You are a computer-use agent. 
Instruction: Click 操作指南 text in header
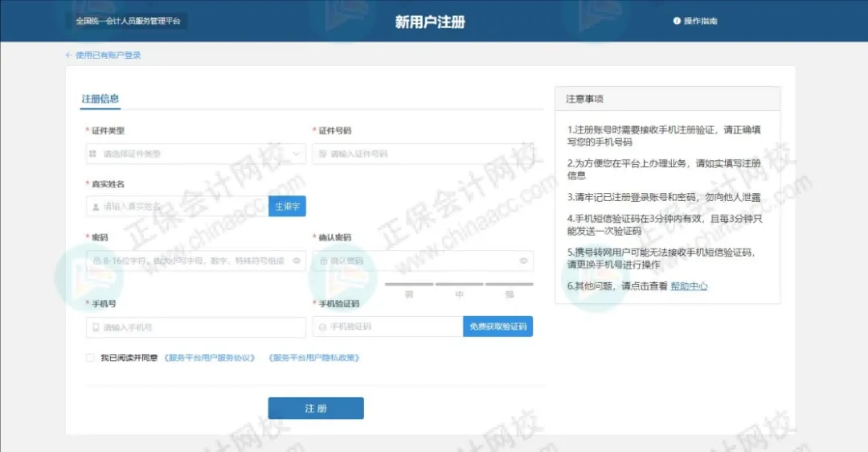(700, 21)
